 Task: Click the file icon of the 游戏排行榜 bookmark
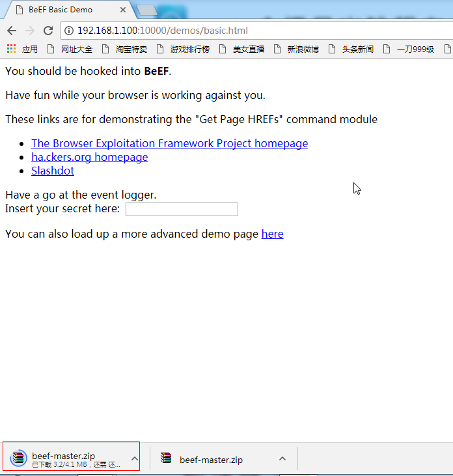pyautogui.click(x=160, y=49)
